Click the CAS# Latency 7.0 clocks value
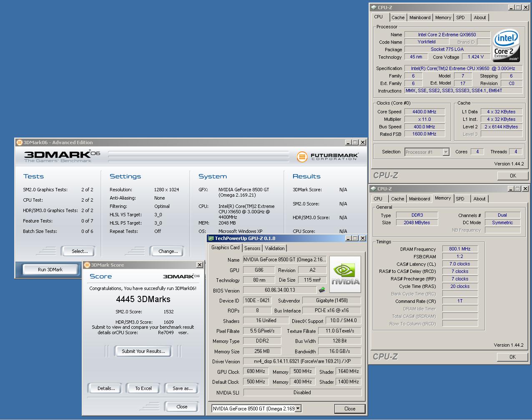Viewport: 532px width, 420px height. coord(460,264)
